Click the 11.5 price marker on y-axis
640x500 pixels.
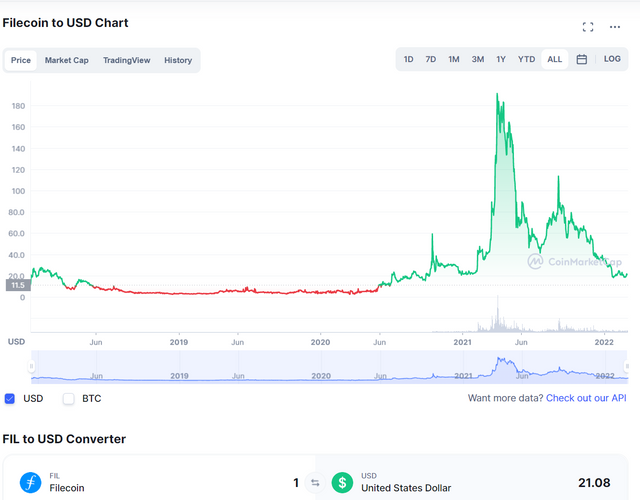pos(18,285)
